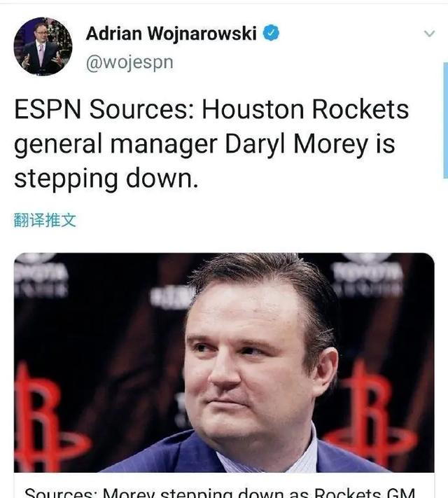Open the Daryl Morey article image
Viewport: 448px width, 498px height.
pyautogui.click(x=224, y=362)
